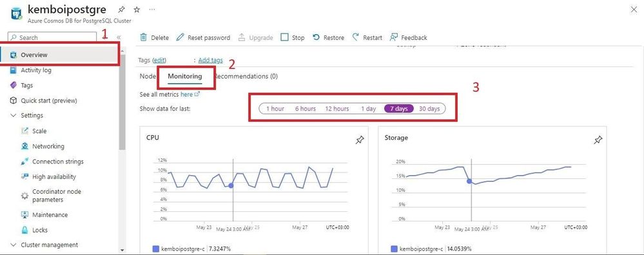Open High availability settings
The image size is (644, 255).
54,176
